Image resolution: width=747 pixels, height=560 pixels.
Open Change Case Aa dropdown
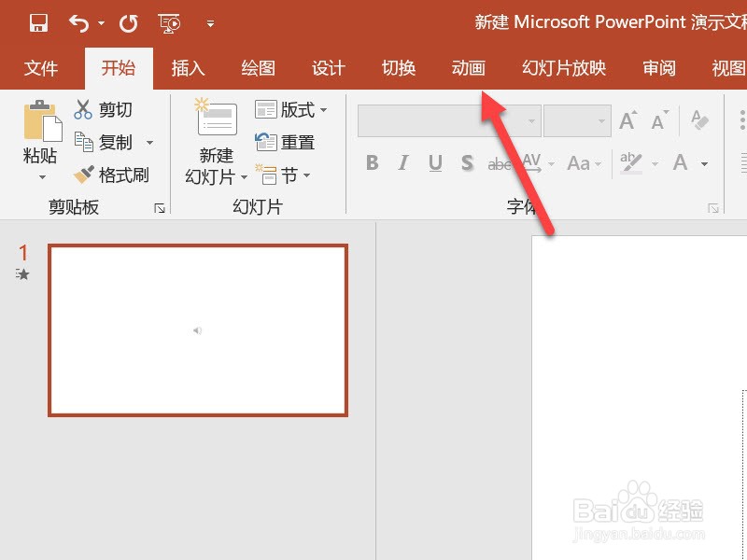(583, 163)
